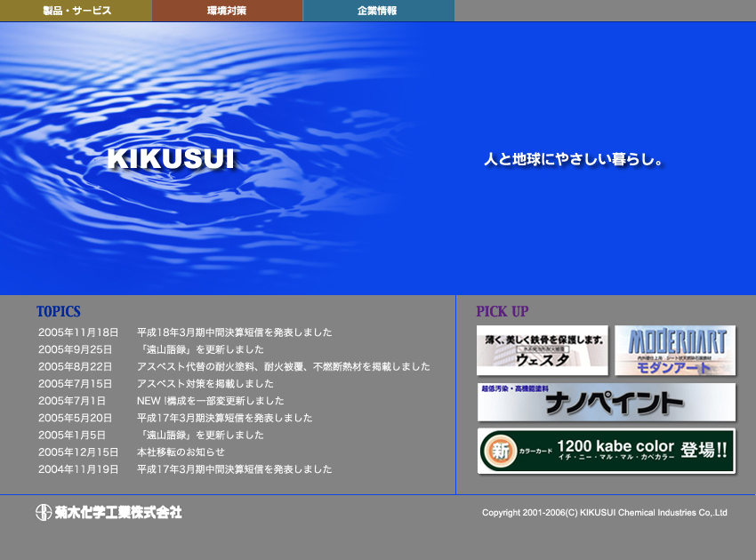Click the PICK UP section heading
This screenshot has width=756, height=560.
point(503,312)
